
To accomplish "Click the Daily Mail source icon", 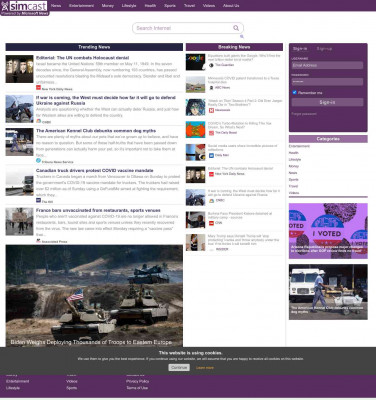I will (211, 155).
